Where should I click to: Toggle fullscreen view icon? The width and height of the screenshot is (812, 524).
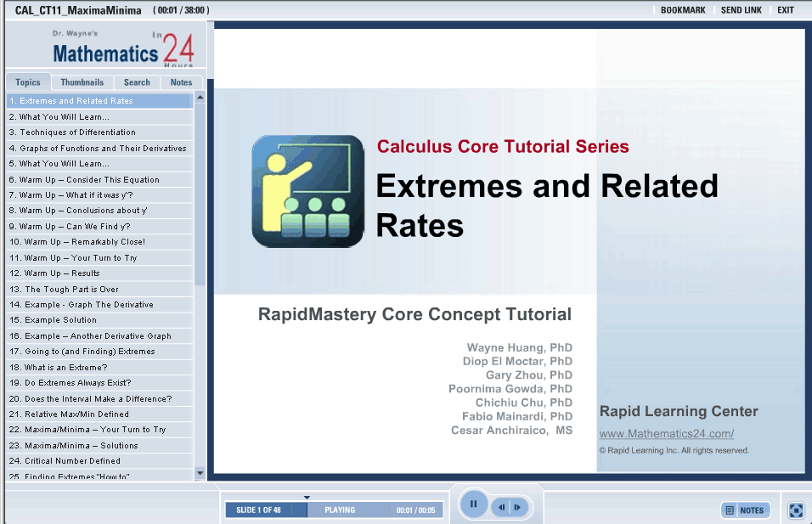pyautogui.click(x=795, y=510)
